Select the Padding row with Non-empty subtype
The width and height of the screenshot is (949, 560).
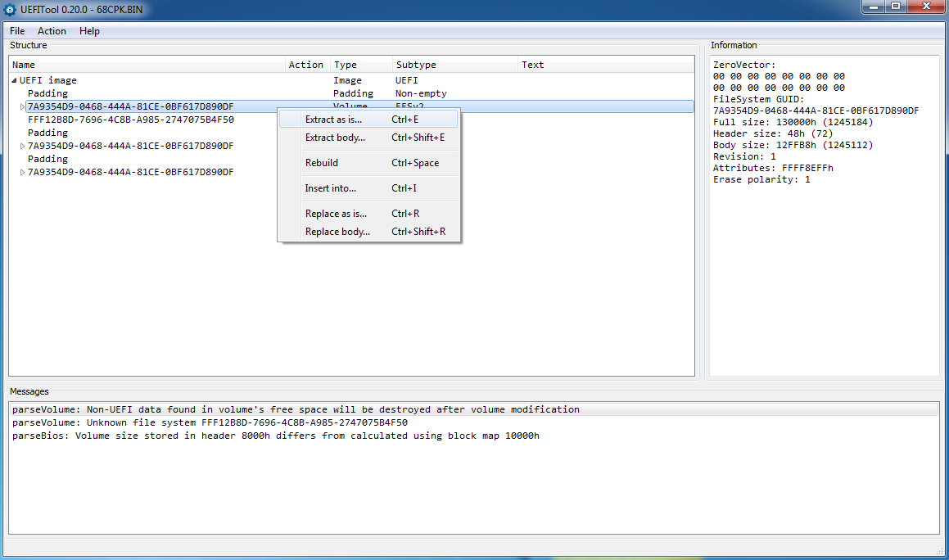[x=351, y=93]
